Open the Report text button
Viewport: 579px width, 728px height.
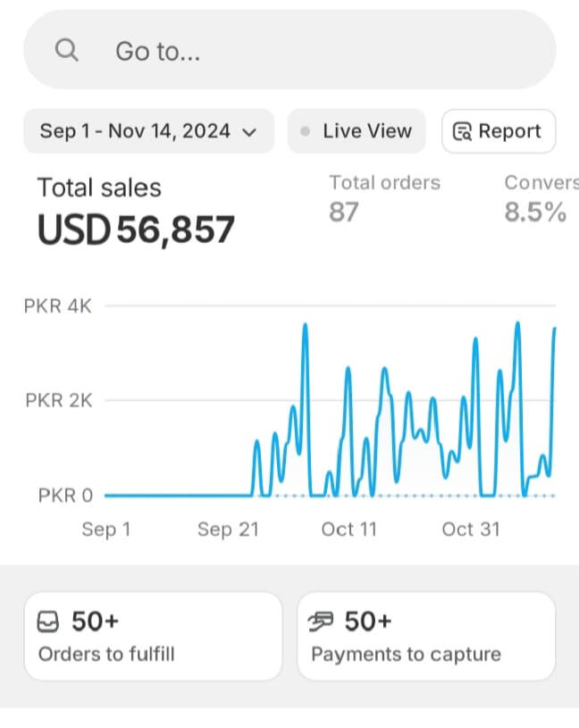point(509,131)
